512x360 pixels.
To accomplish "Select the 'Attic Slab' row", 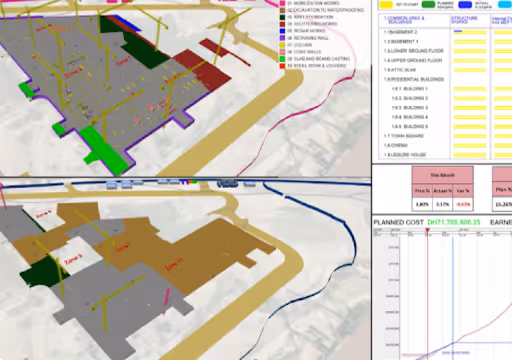I will pos(400,70).
